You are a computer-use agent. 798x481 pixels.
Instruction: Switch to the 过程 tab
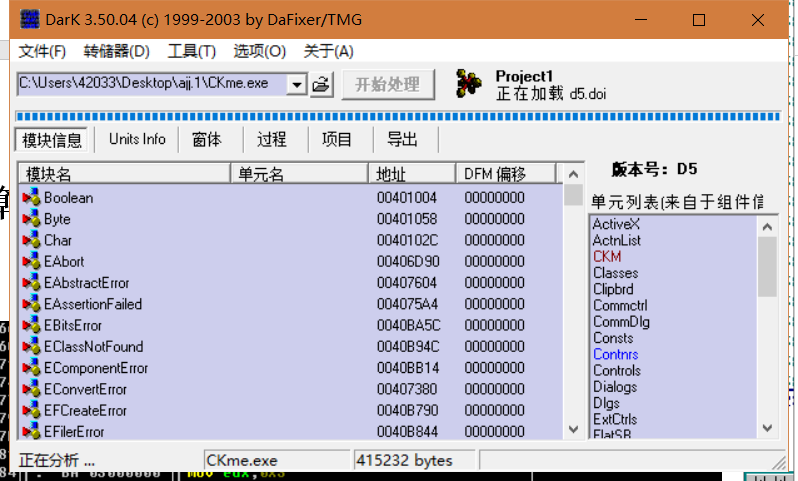pyautogui.click(x=271, y=139)
